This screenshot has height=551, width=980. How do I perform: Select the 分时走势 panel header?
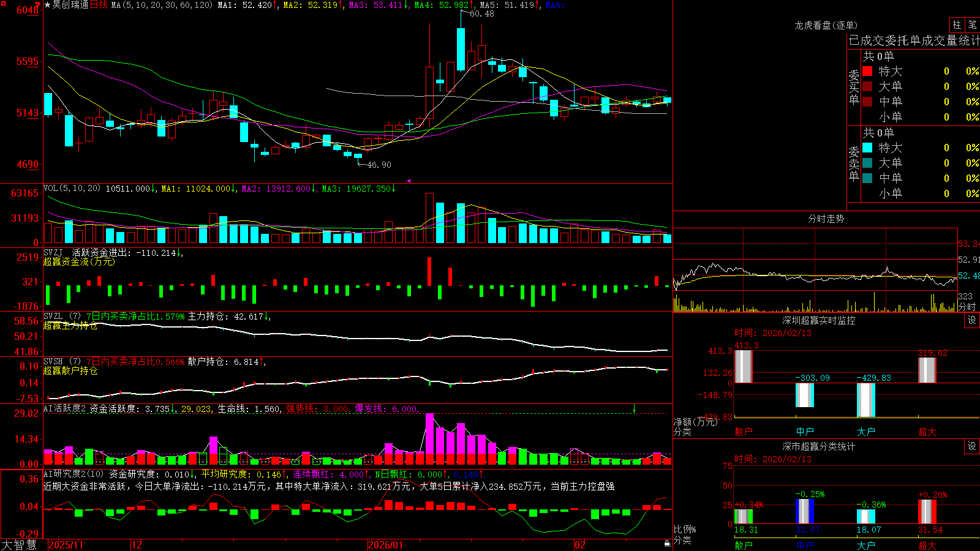826,219
